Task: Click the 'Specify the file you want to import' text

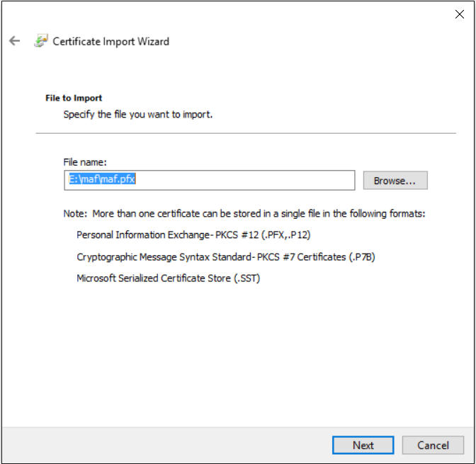Action: tap(138, 113)
